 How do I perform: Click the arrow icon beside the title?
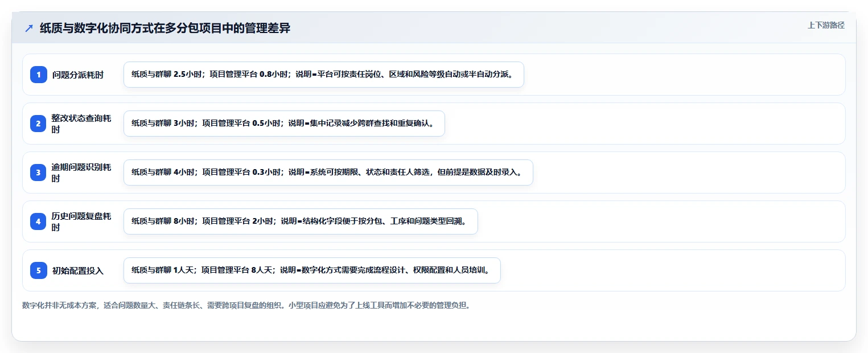click(x=29, y=28)
